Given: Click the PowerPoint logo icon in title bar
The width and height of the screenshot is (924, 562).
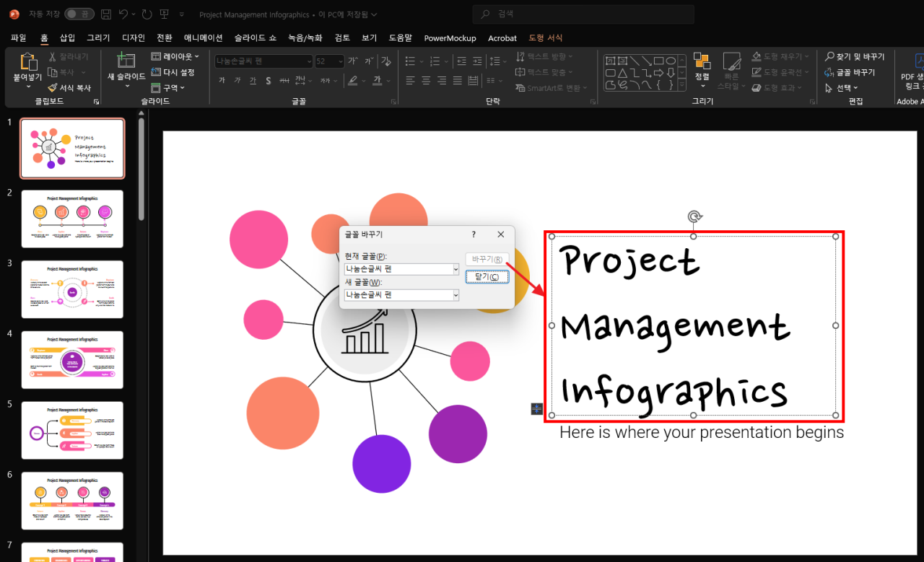Looking at the screenshot, I should point(14,14).
